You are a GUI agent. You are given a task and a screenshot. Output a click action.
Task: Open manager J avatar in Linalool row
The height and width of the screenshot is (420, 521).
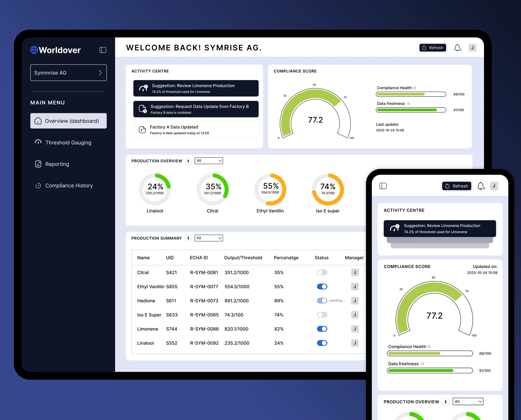coord(355,343)
